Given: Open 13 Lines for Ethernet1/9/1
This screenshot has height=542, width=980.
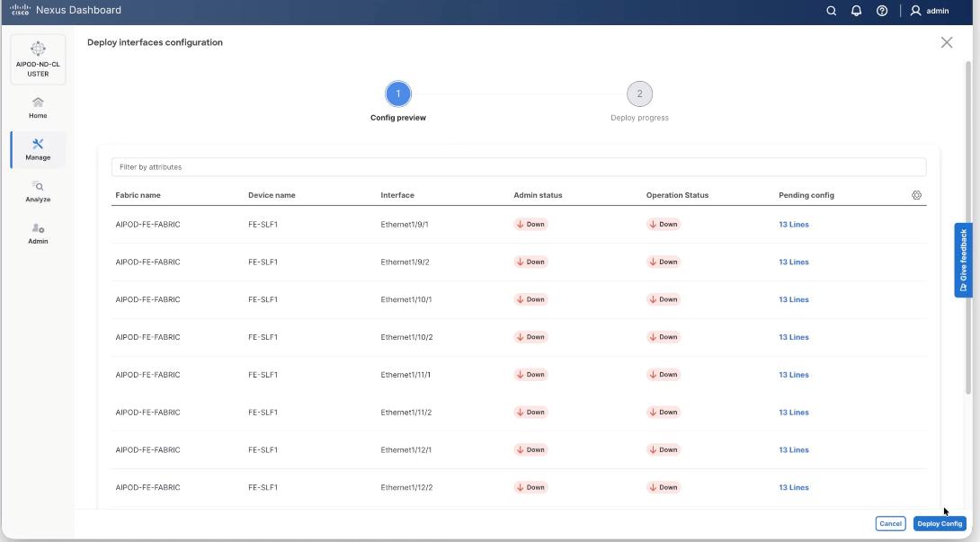Looking at the screenshot, I should 794,224.
